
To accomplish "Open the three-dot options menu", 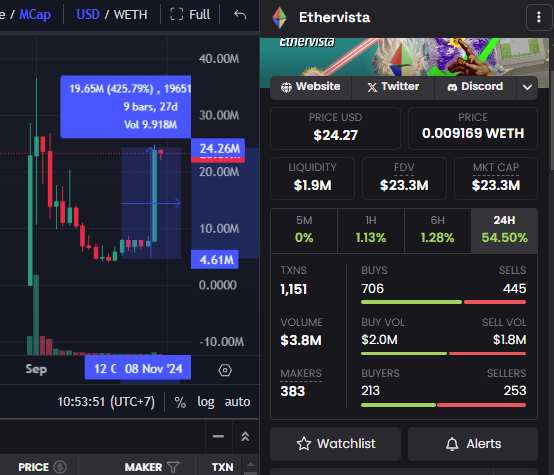I will click(538, 17).
